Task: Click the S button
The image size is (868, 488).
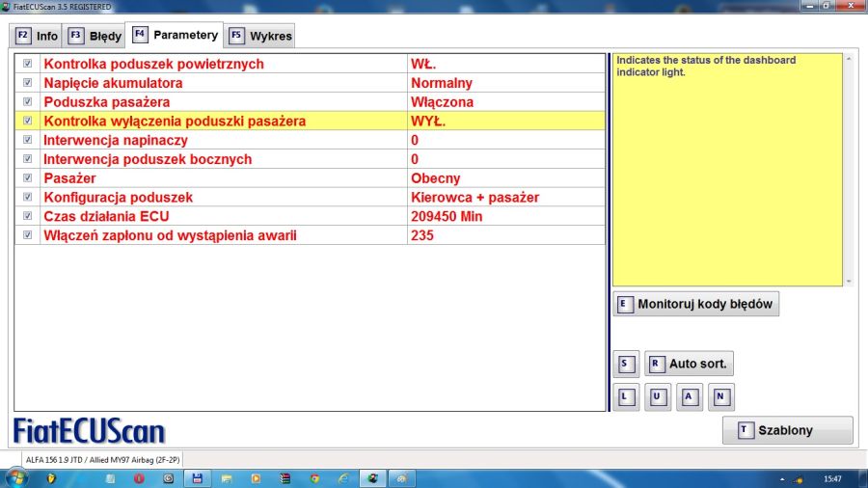Action: point(626,364)
